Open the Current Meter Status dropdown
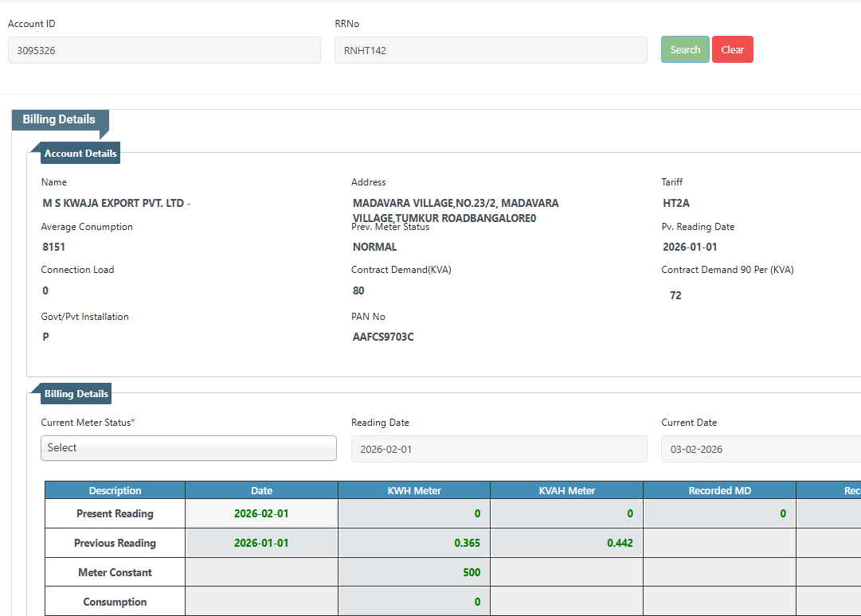Image resolution: width=861 pixels, height=616 pixels. pyautogui.click(x=189, y=448)
